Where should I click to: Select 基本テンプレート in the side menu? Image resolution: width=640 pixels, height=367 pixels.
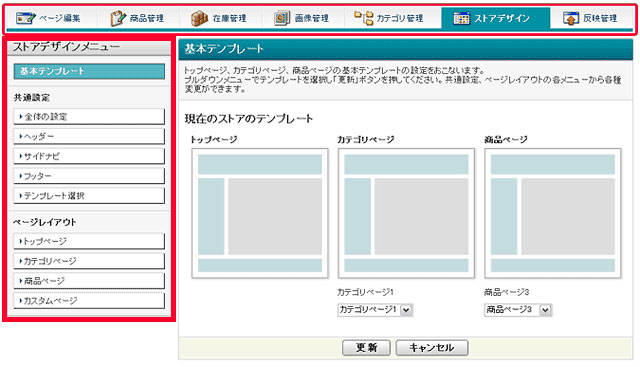coord(89,71)
